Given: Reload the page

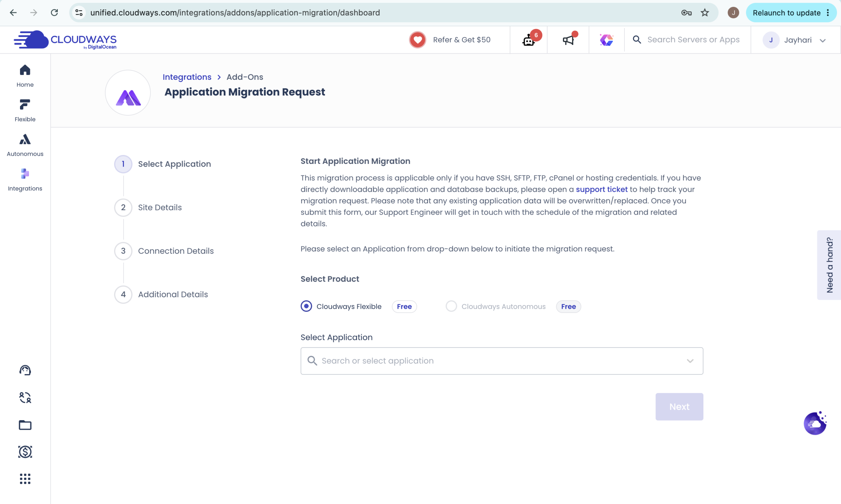Looking at the screenshot, I should pyautogui.click(x=54, y=12).
